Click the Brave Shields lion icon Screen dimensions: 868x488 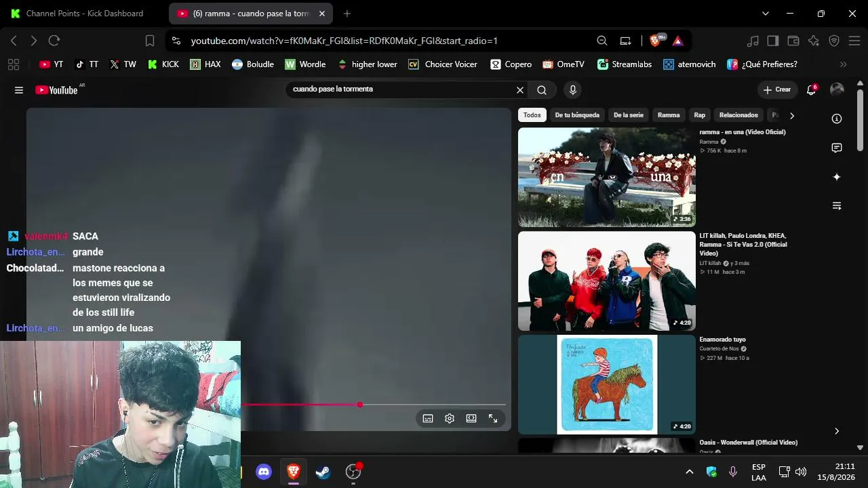click(x=655, y=41)
